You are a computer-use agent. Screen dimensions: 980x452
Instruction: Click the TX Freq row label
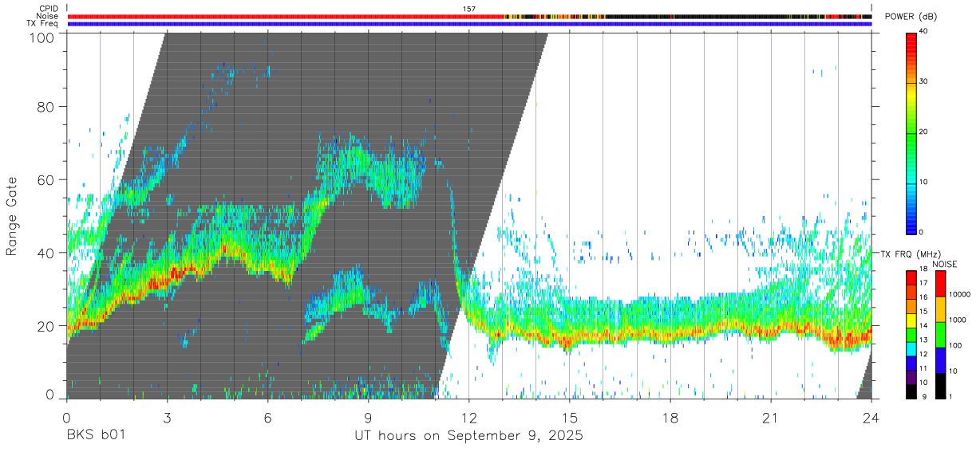[x=43, y=24]
